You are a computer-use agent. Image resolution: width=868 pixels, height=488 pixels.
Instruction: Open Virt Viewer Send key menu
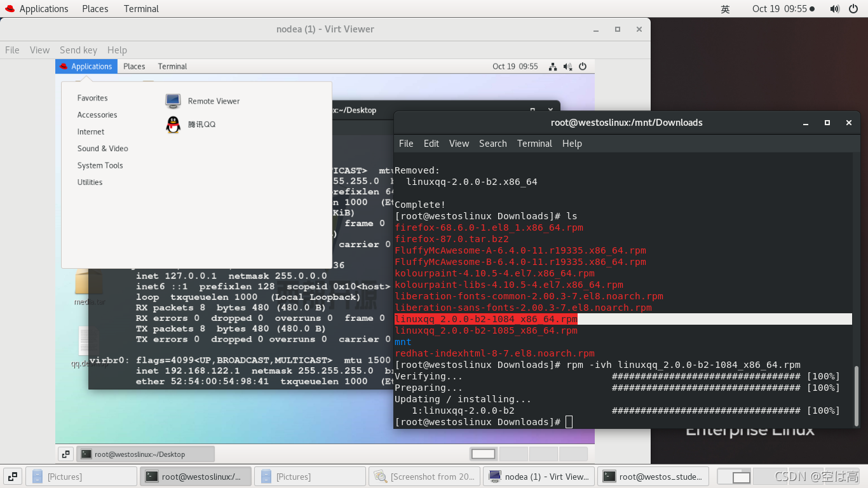point(78,50)
